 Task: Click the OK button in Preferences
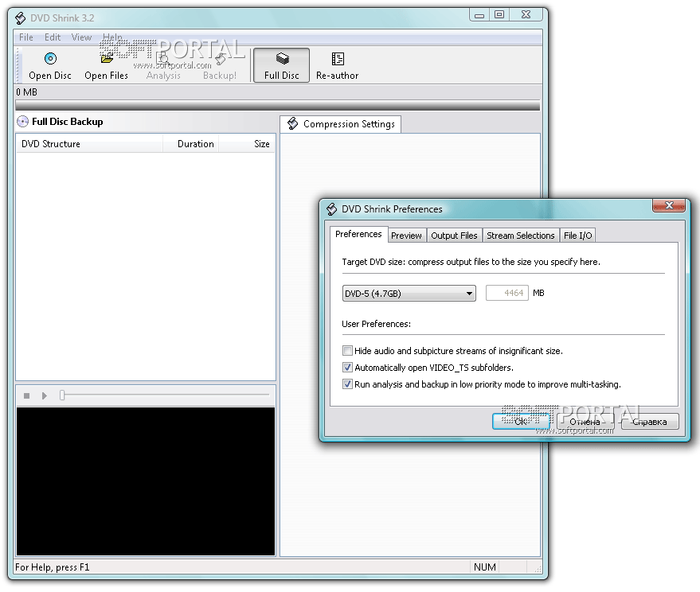520,422
